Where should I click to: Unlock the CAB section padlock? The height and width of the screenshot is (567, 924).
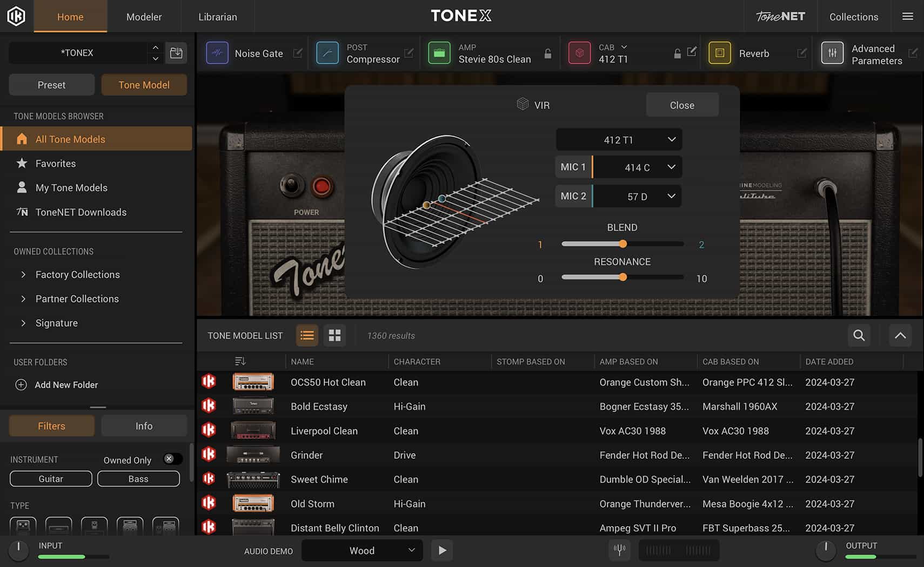(677, 53)
